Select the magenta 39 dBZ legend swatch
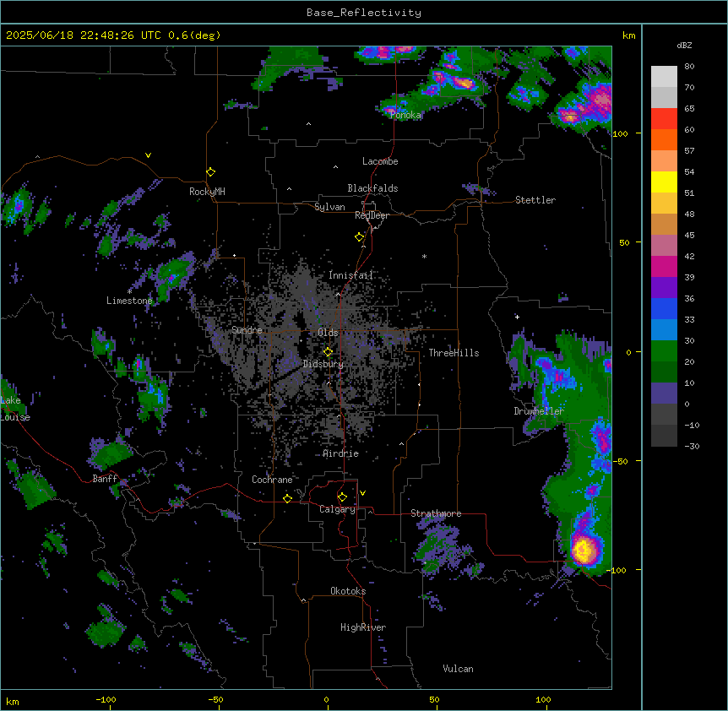Screen dimensions: 728x711 pos(664,266)
